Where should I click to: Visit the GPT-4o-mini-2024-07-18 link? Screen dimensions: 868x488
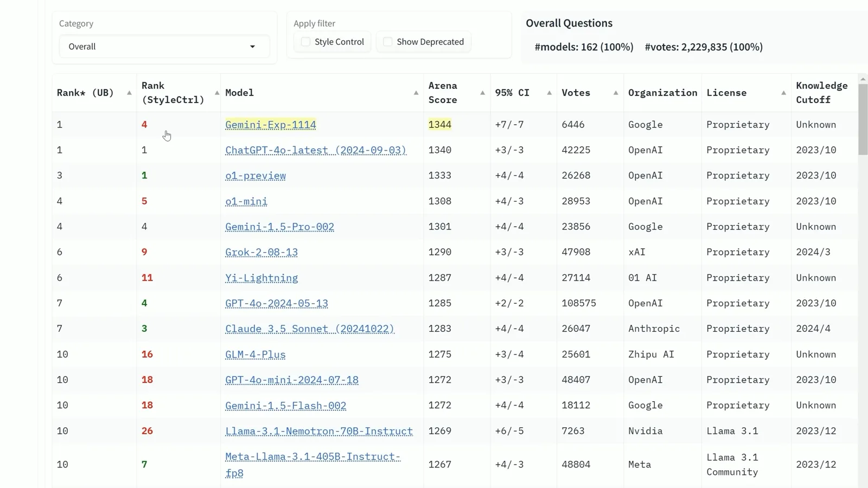pos(292,380)
